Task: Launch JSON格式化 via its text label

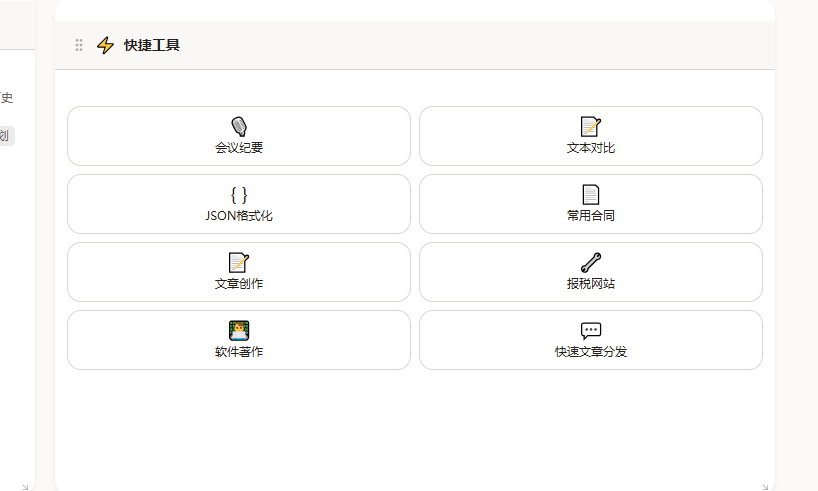Action: (239, 216)
